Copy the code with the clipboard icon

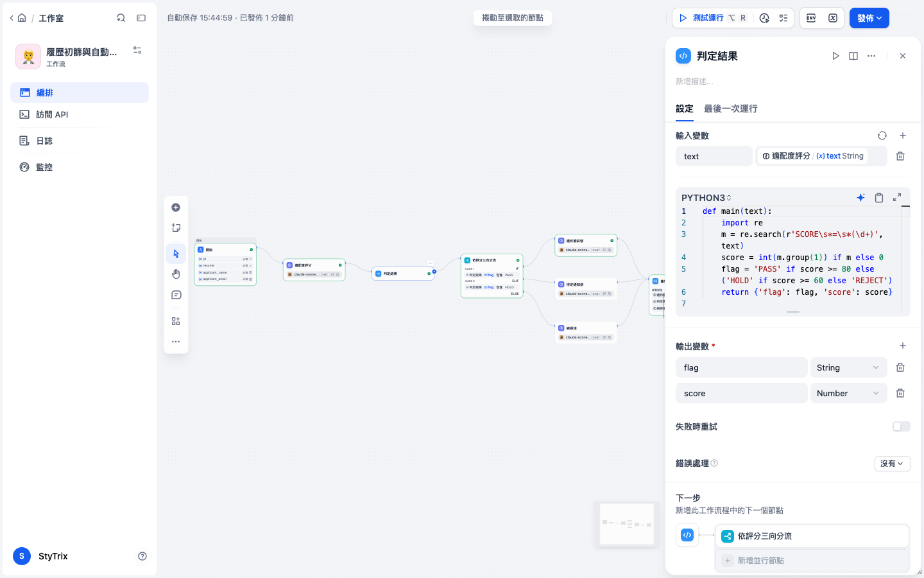coord(879,198)
